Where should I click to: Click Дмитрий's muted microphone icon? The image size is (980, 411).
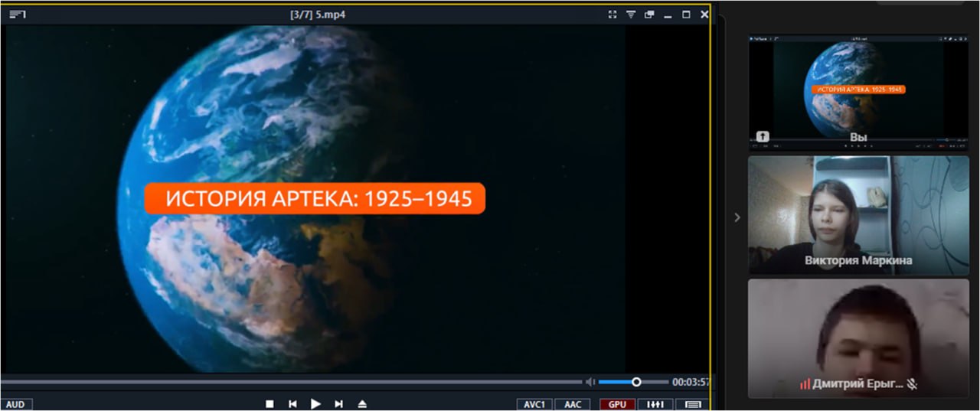(912, 383)
